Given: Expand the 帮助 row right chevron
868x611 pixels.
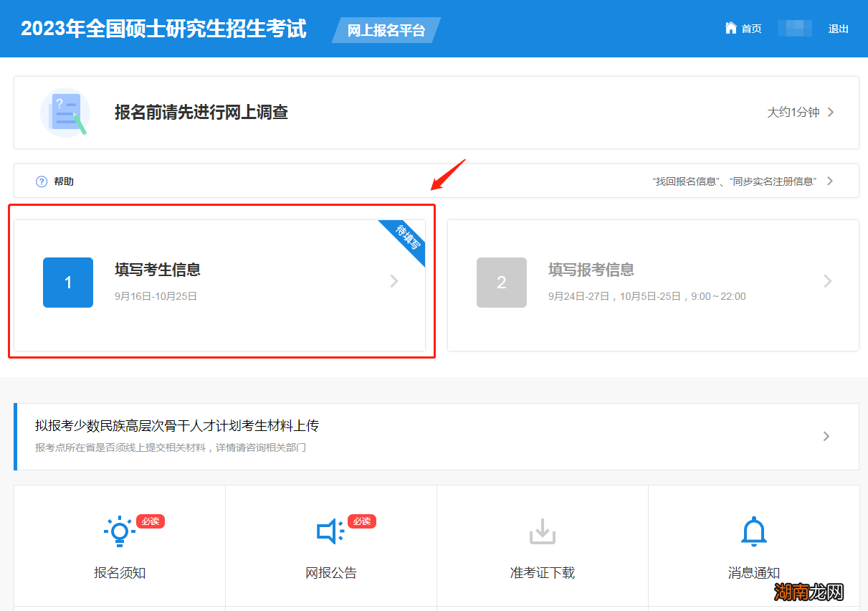Looking at the screenshot, I should tap(829, 181).
